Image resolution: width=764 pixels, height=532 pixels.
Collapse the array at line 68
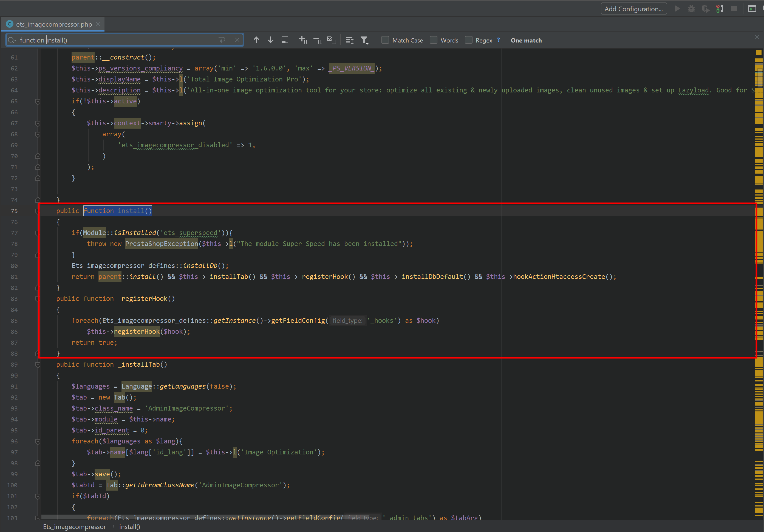(38, 134)
